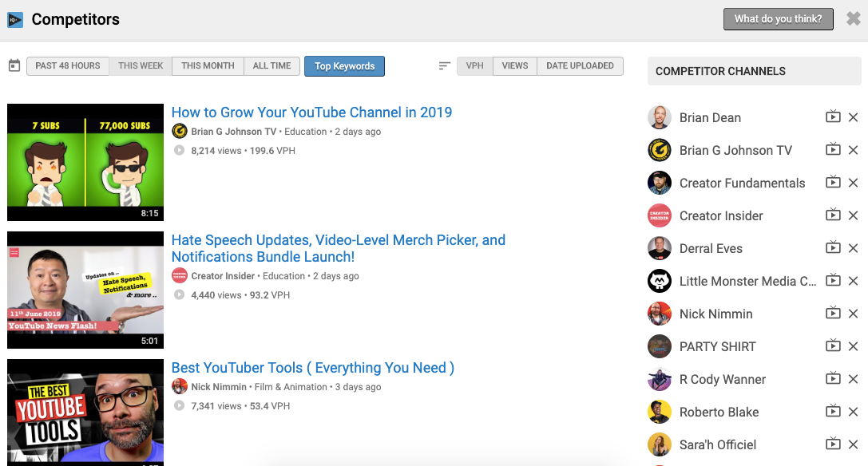View Brian G Johnson TV videos icon

[833, 149]
